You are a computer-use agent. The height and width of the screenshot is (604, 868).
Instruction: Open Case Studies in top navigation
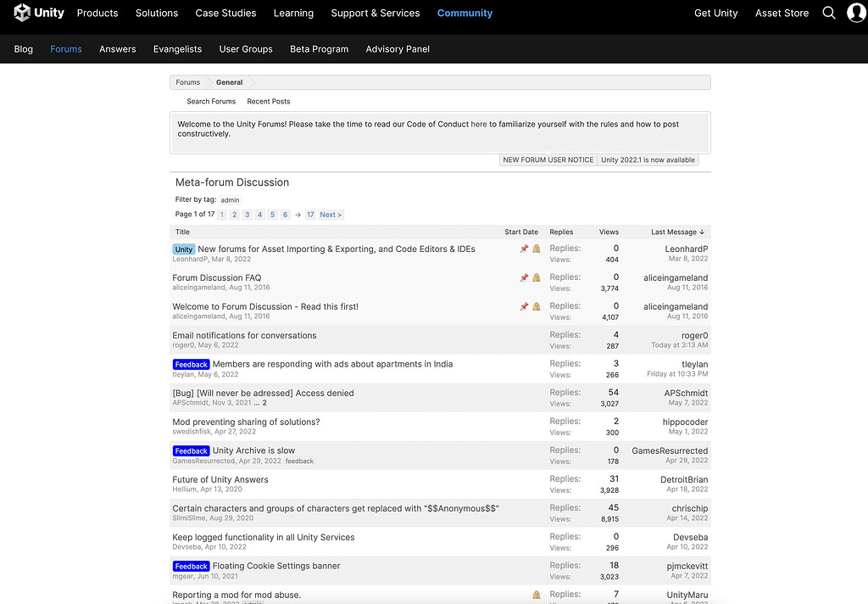pos(225,13)
